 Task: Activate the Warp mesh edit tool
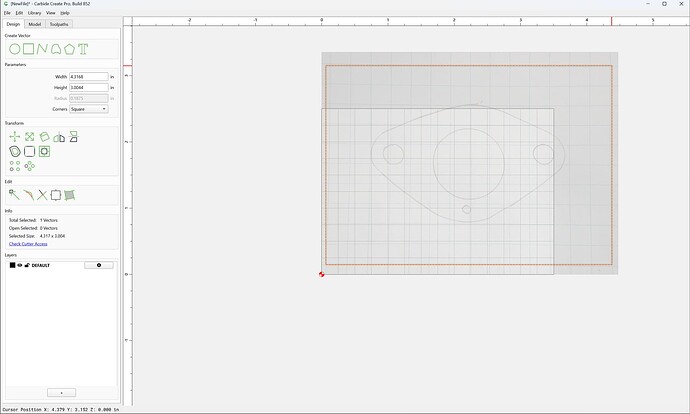[x=70, y=194]
